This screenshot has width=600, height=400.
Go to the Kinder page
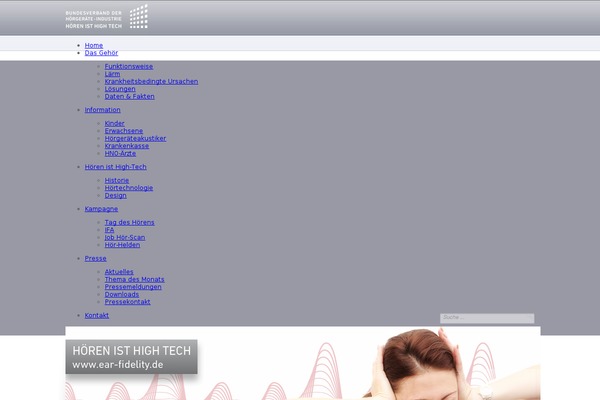coord(114,123)
